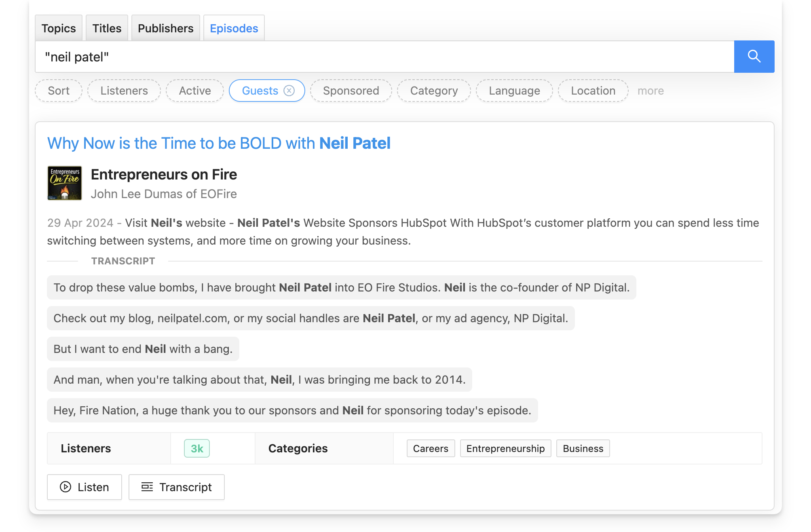Enable the Active episodes filter
811x532 pixels.
point(194,91)
